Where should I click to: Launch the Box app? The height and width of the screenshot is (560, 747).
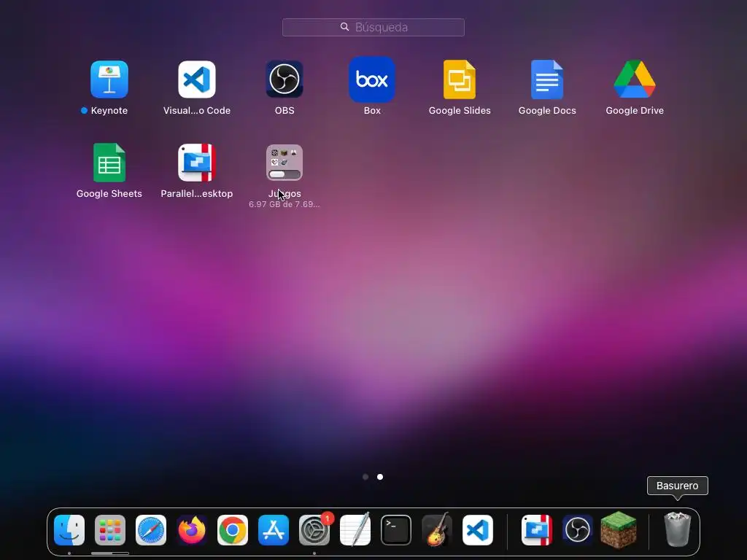click(x=372, y=79)
